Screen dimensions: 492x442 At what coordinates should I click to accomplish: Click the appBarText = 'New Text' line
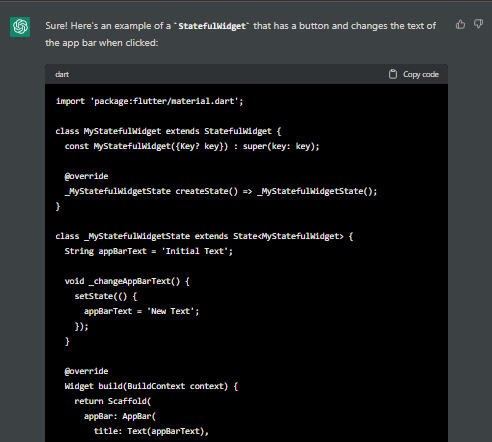pos(142,311)
